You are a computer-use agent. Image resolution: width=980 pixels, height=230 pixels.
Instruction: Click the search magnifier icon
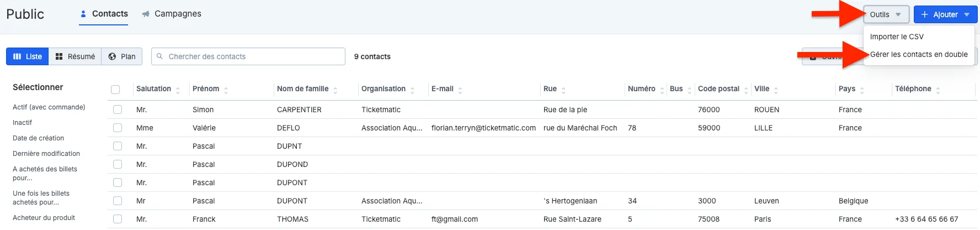pos(160,56)
